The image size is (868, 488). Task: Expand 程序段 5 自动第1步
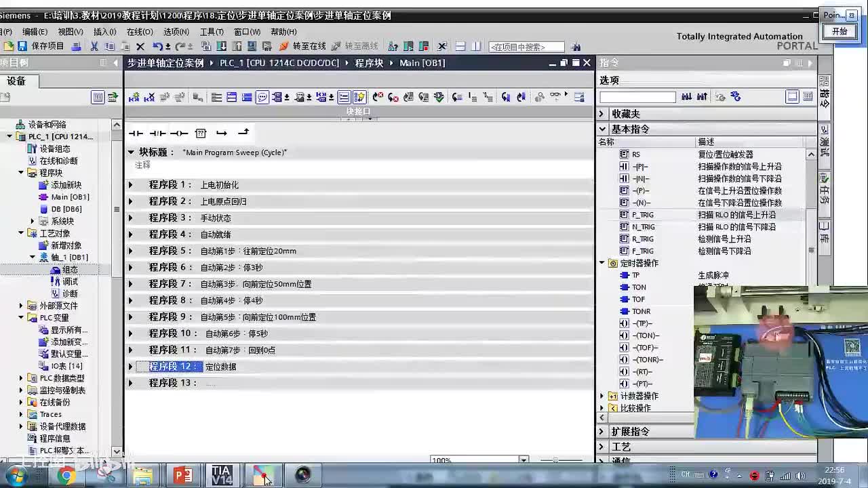(x=131, y=251)
